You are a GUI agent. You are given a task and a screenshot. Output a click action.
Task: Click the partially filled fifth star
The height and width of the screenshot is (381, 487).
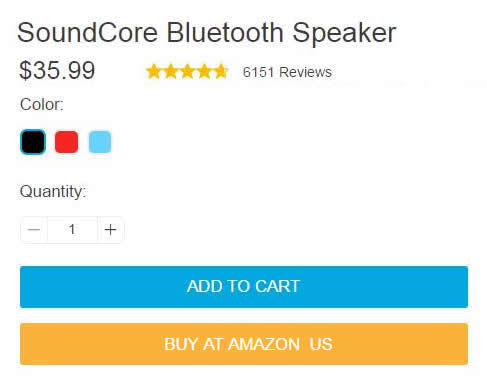pyautogui.click(x=221, y=72)
